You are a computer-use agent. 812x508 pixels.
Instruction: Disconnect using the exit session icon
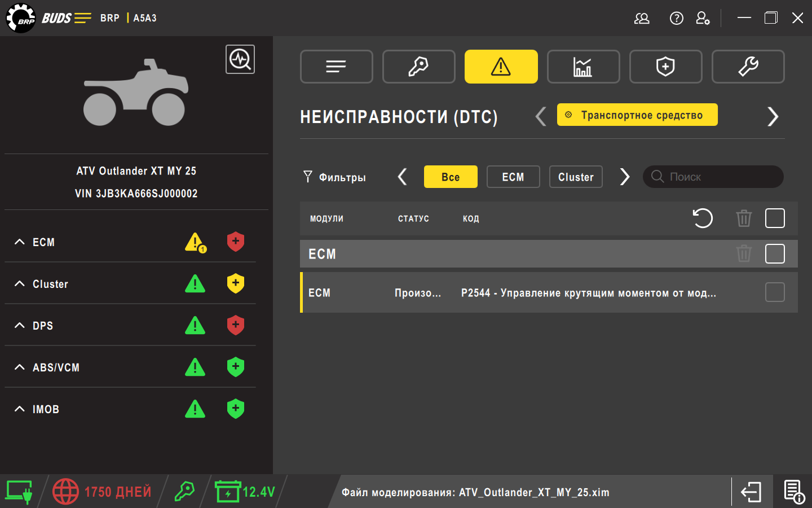coord(751,492)
